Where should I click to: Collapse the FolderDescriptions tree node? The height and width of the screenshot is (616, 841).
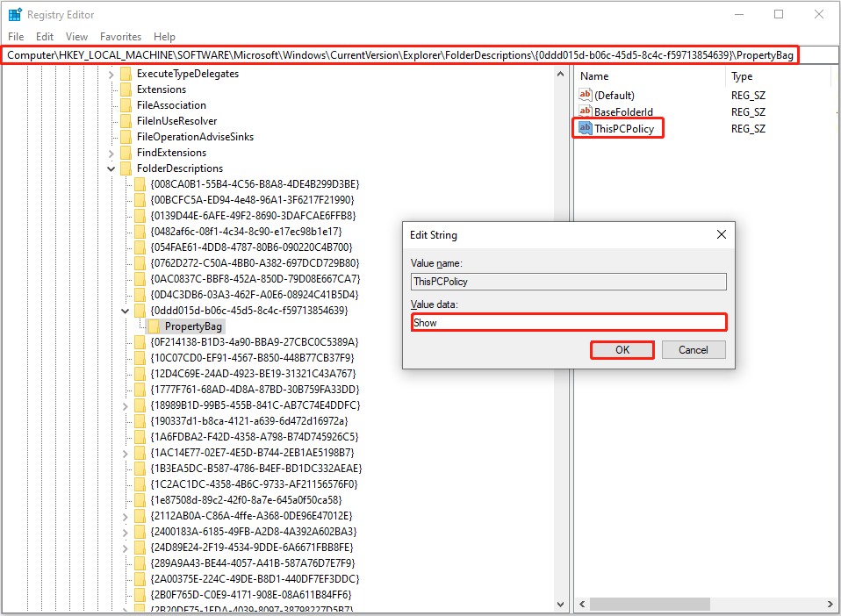coord(111,168)
